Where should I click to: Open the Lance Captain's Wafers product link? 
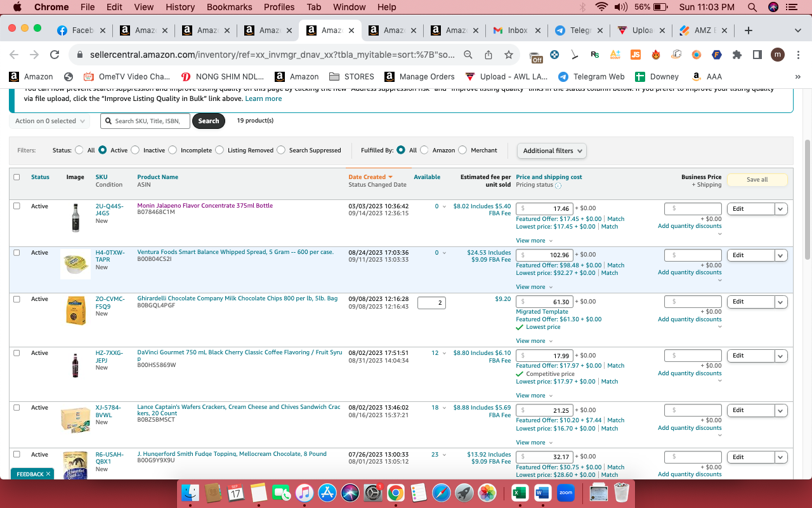click(239, 411)
